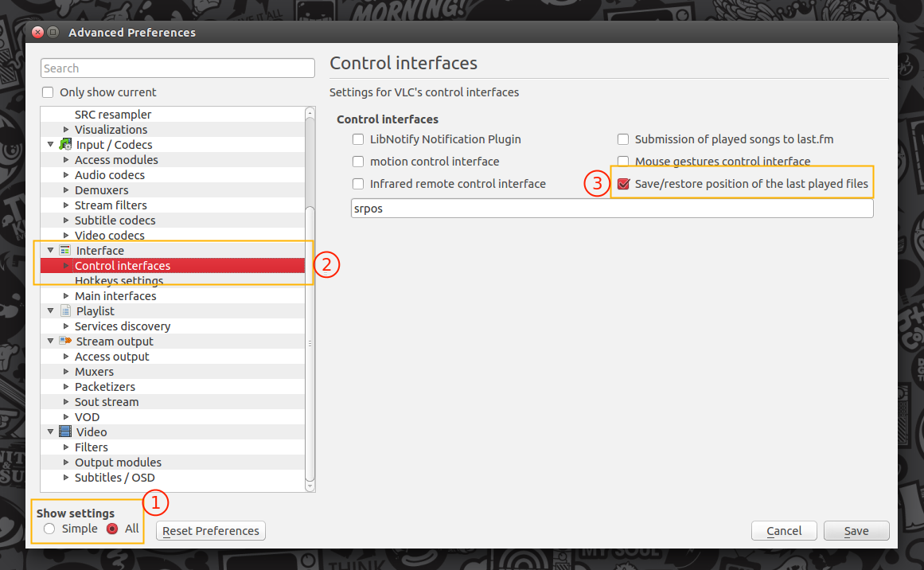
Task: Click the Stream output category icon
Action: [65, 342]
